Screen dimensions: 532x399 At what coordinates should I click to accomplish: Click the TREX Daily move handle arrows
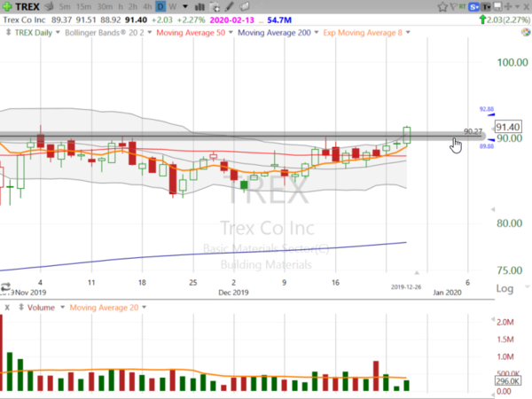click(9, 33)
